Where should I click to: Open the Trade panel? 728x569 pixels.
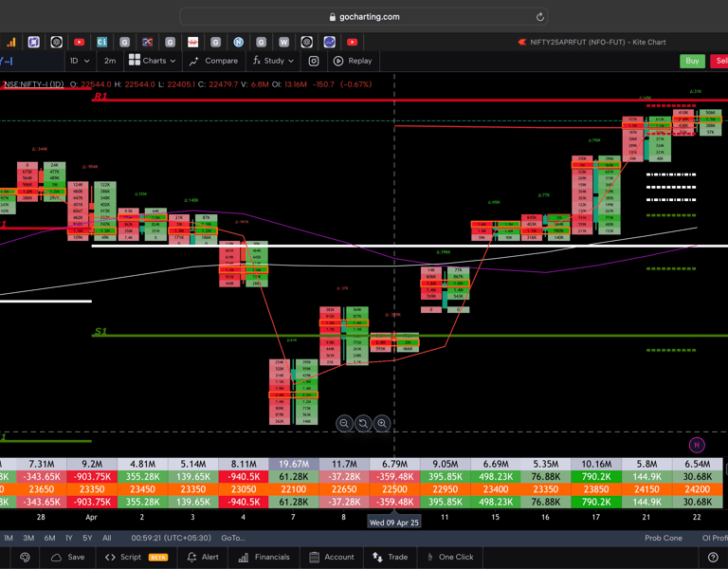click(390, 557)
